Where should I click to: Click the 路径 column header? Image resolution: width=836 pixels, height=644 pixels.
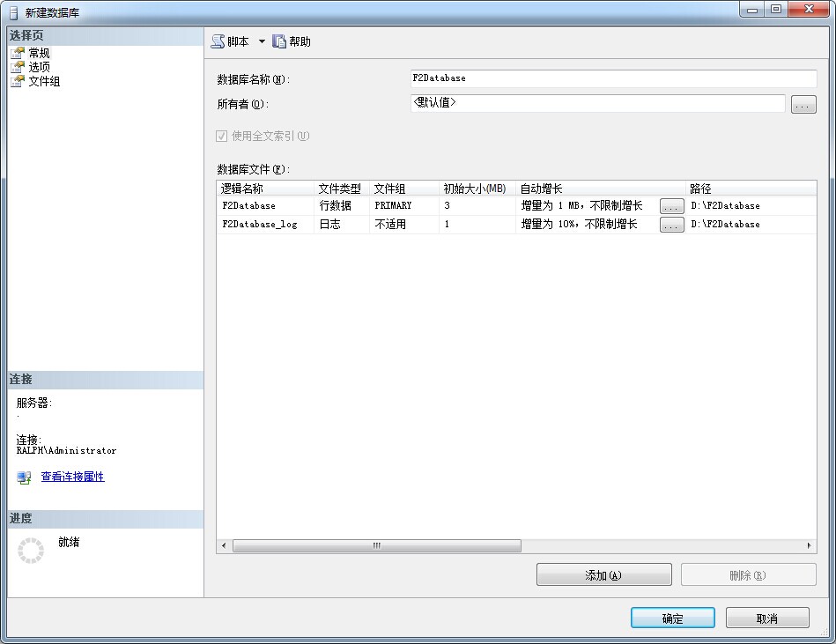pos(751,189)
